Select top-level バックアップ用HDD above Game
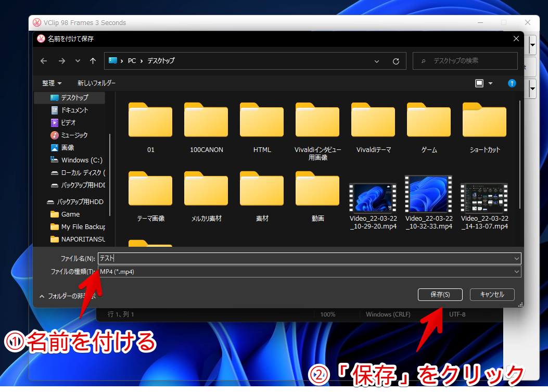Image resolution: width=548 pixels, height=392 pixels. tap(75, 202)
